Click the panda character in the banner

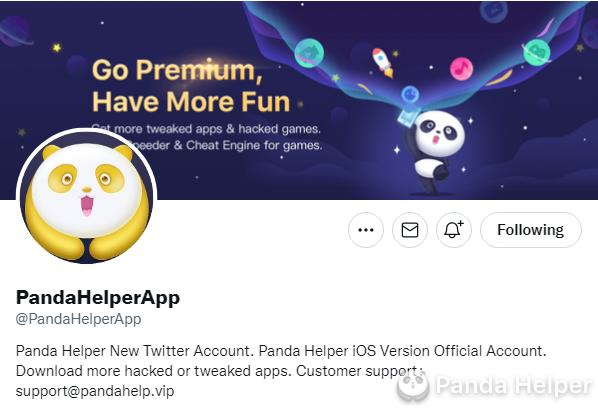coord(437,151)
